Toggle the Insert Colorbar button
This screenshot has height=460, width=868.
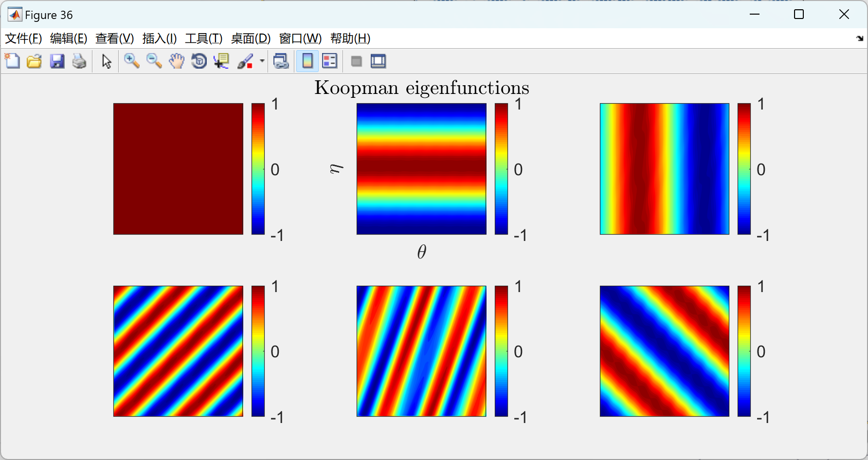[307, 61]
